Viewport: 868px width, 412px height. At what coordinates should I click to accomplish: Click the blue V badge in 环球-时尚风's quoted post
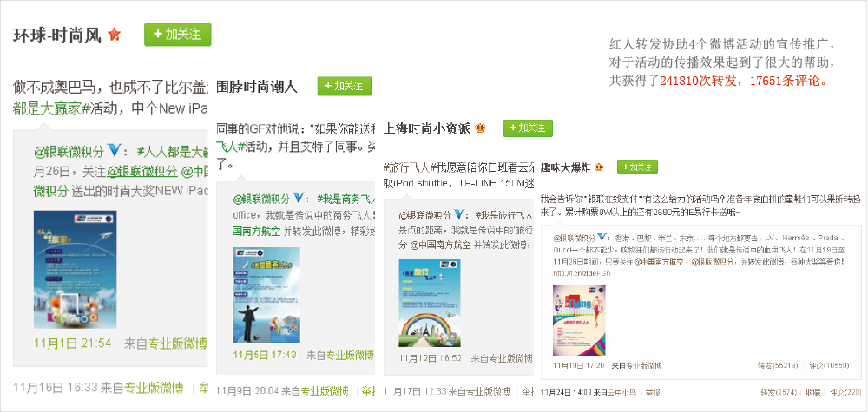(x=114, y=150)
